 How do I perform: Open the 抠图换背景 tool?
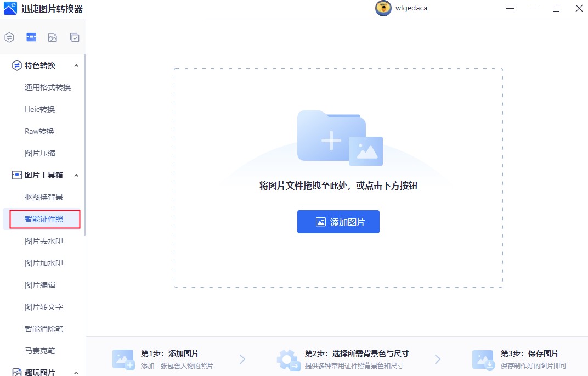pyautogui.click(x=43, y=197)
